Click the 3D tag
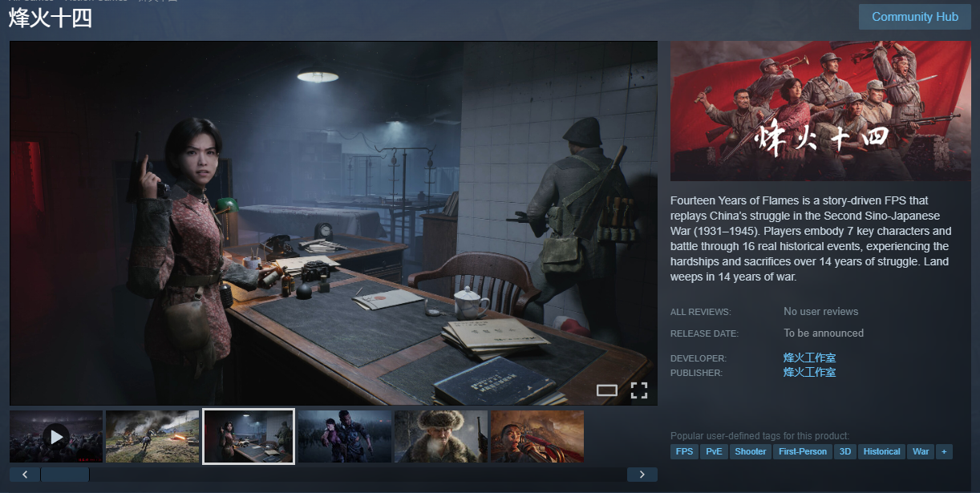 pyautogui.click(x=844, y=452)
